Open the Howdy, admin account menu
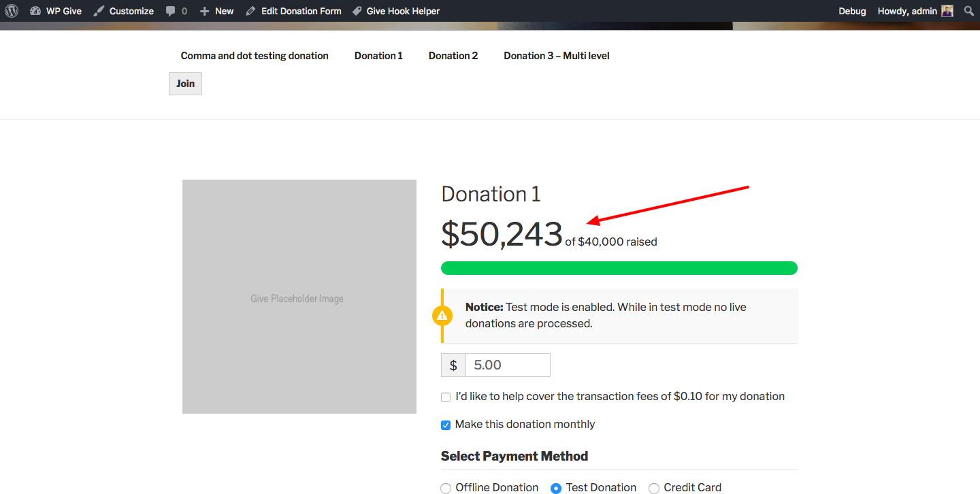 point(915,11)
